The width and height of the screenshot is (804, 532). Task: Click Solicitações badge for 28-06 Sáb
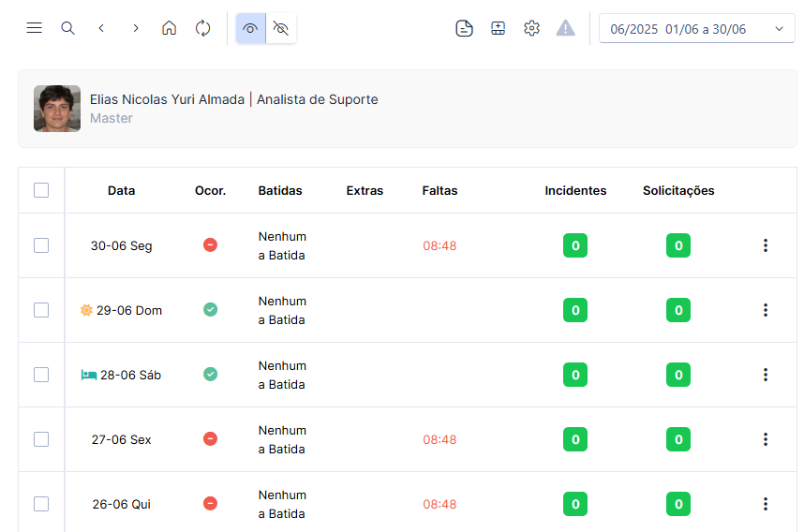tap(678, 375)
